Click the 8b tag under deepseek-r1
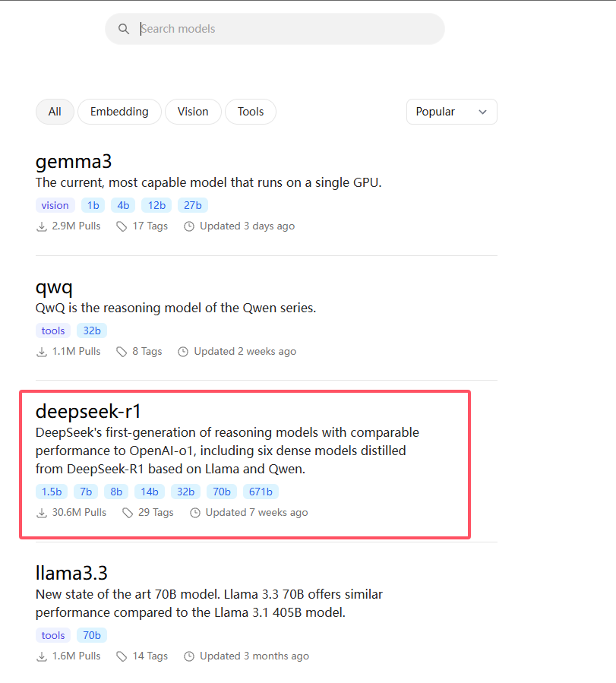This screenshot has height=683, width=616. 116,492
